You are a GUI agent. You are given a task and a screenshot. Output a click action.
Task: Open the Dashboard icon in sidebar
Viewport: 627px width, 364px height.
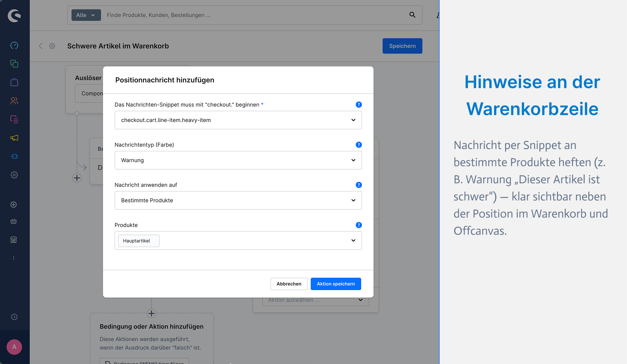(14, 45)
